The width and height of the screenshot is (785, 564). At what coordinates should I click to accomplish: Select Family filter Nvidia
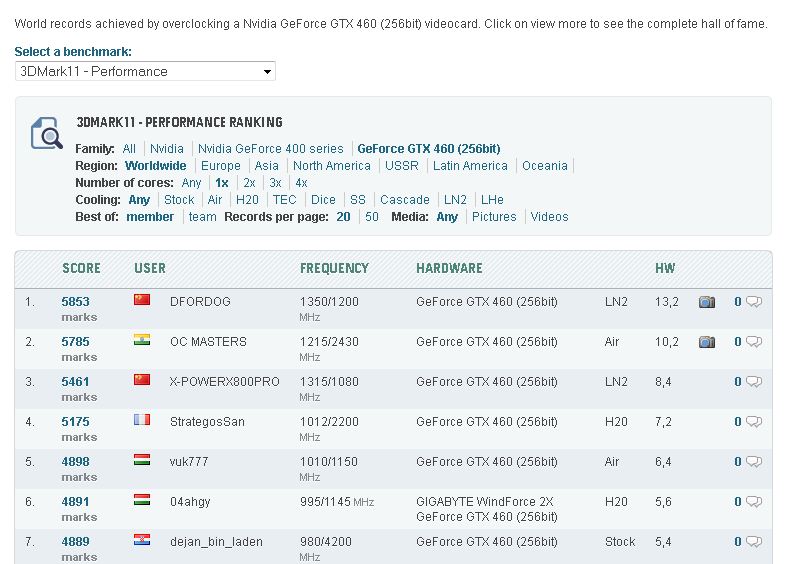[x=167, y=149]
